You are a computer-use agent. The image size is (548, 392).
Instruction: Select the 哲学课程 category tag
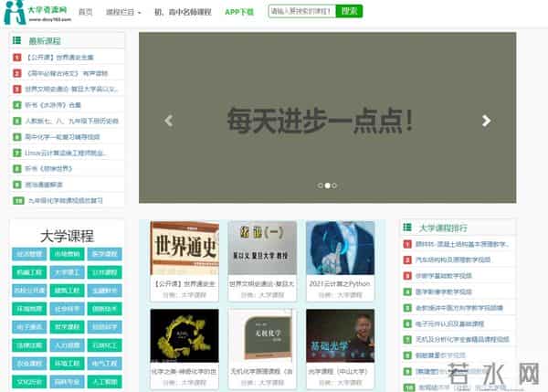67,327
